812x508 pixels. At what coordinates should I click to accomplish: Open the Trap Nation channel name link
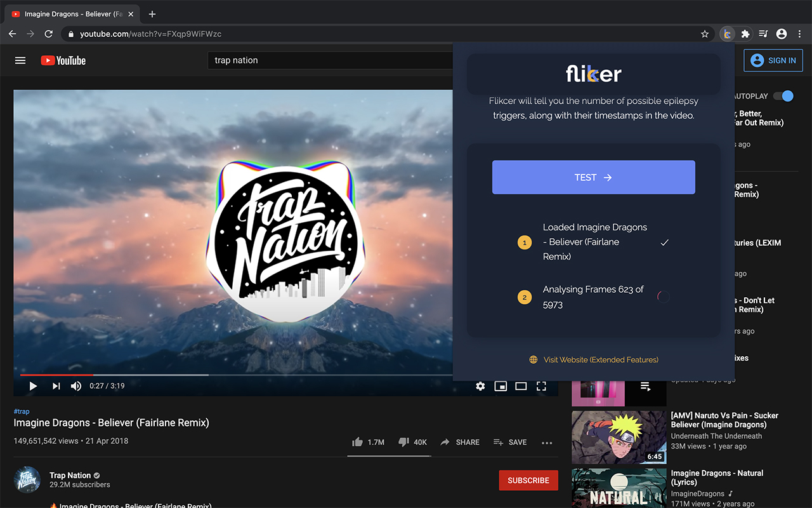(70, 475)
